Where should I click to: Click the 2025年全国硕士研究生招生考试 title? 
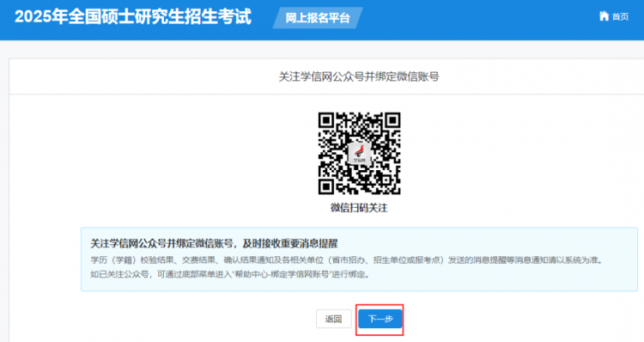(132, 17)
